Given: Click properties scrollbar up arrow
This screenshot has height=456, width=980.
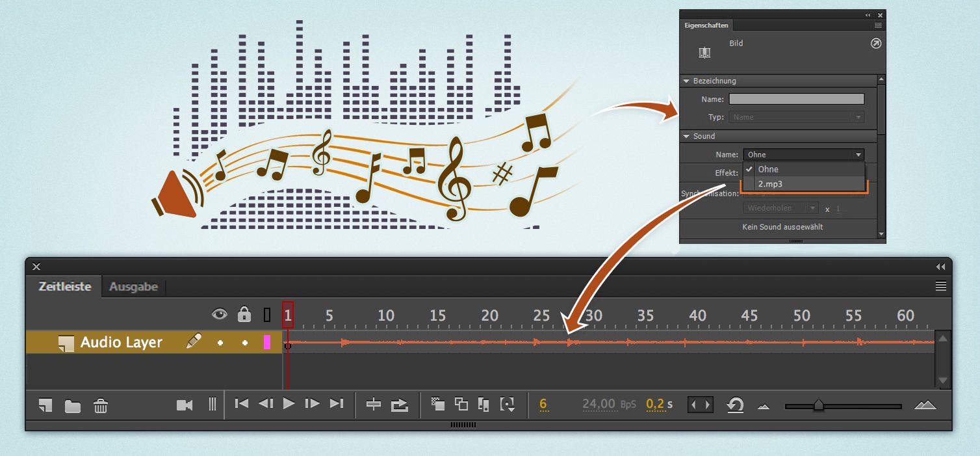Looking at the screenshot, I should coord(881,79).
